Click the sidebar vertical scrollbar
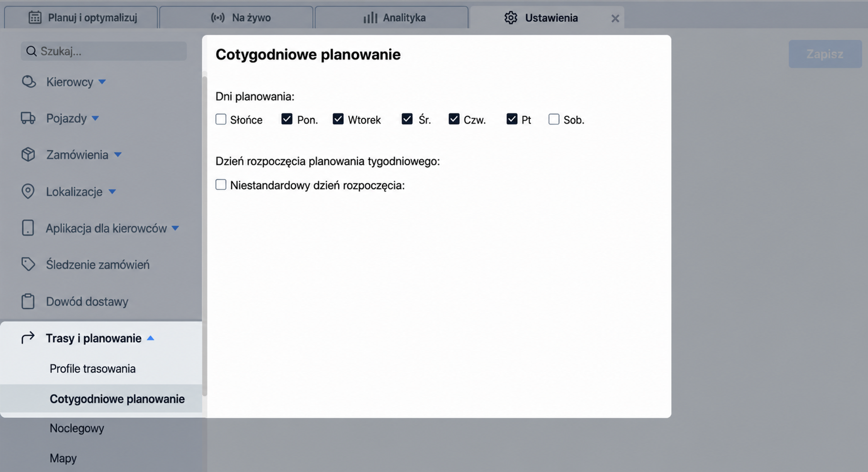 tap(205, 236)
